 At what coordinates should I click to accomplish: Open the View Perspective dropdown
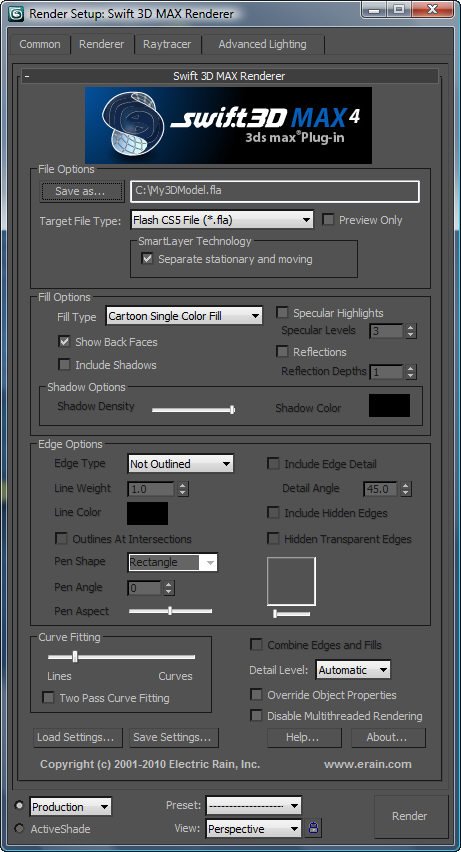(x=253, y=829)
